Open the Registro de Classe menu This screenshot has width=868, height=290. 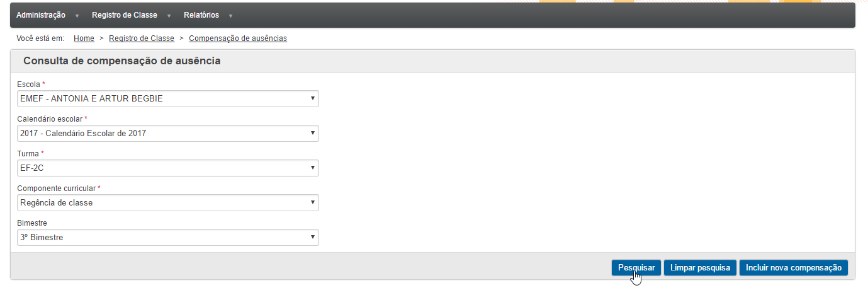pos(125,15)
